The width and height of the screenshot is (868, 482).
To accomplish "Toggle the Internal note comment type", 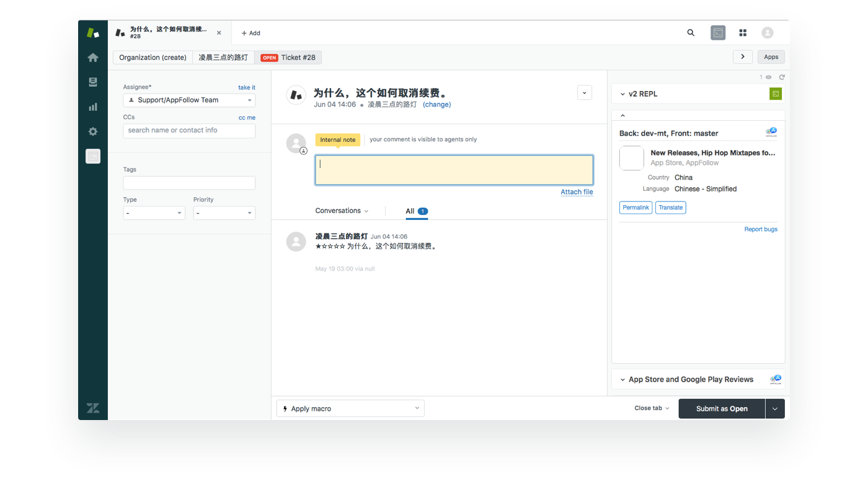I will pos(337,140).
